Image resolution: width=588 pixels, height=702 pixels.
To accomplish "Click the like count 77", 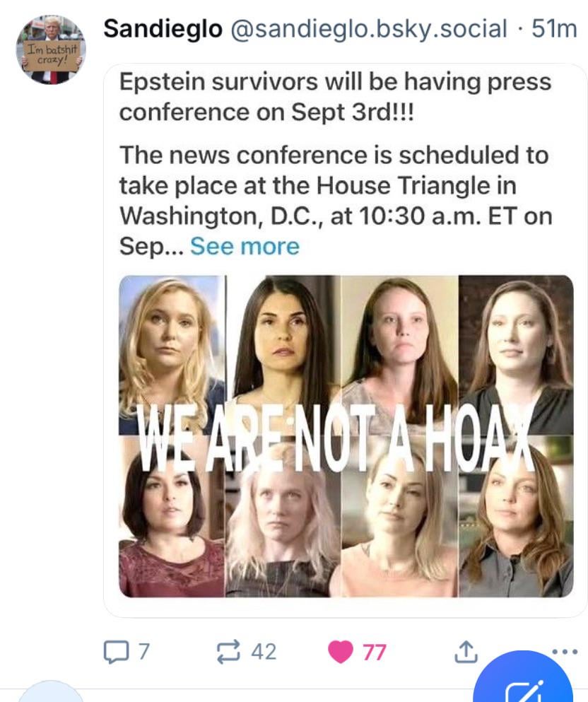I will coord(374,652).
